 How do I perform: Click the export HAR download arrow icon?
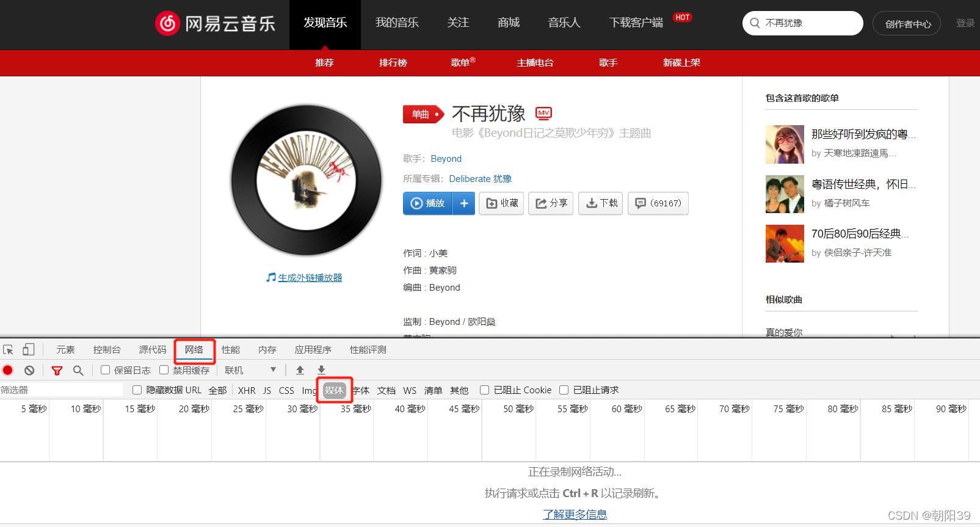pyautogui.click(x=321, y=370)
